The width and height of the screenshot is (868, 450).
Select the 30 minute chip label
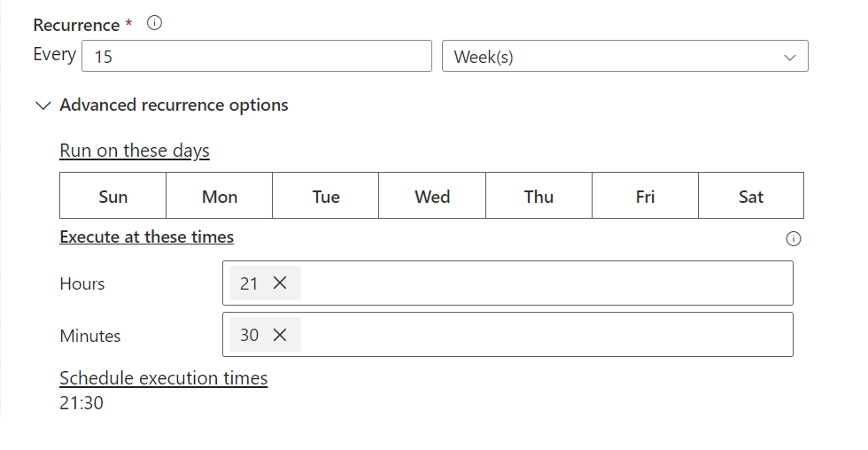tap(250, 335)
